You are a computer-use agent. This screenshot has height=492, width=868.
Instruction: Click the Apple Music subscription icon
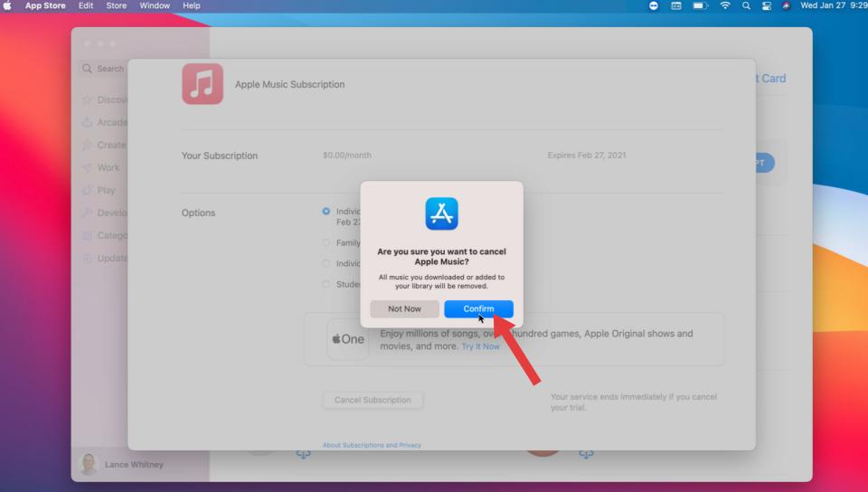203,83
